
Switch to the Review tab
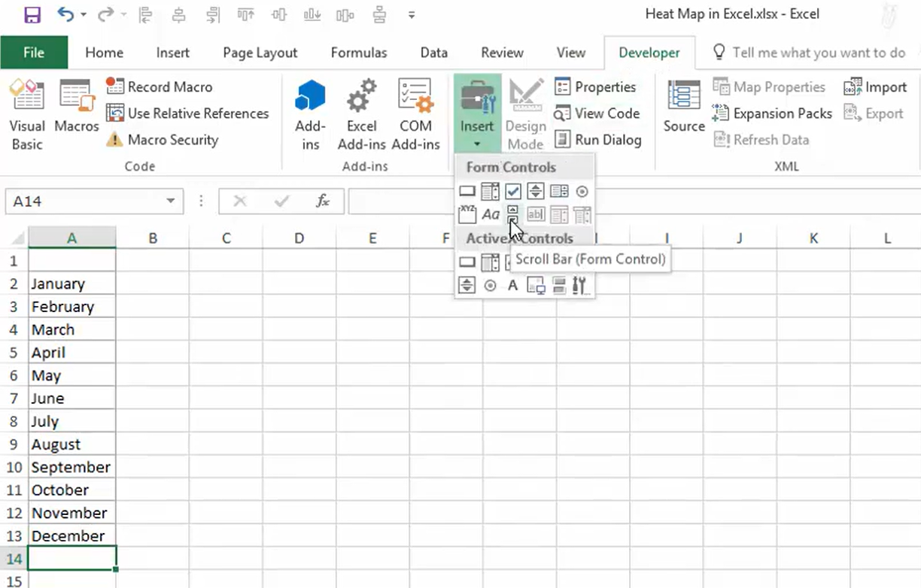(502, 53)
